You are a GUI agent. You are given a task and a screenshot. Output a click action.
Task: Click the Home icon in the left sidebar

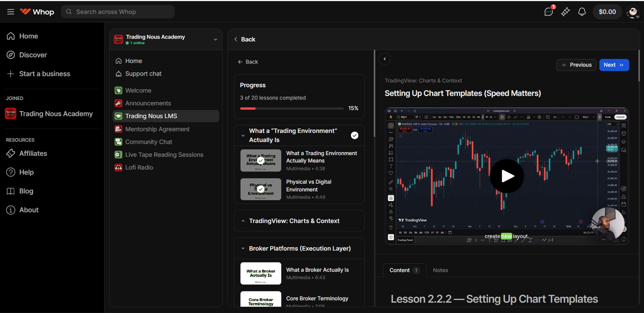point(11,36)
